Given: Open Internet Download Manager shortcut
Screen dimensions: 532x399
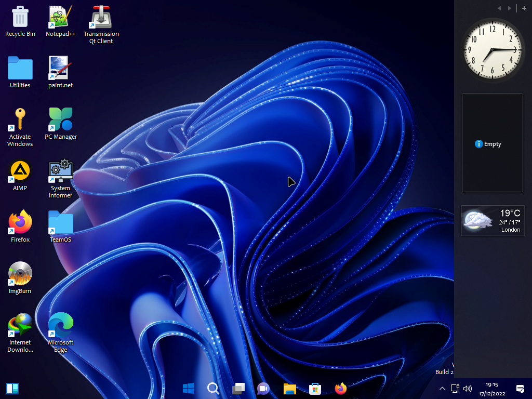Looking at the screenshot, I should point(20,326).
